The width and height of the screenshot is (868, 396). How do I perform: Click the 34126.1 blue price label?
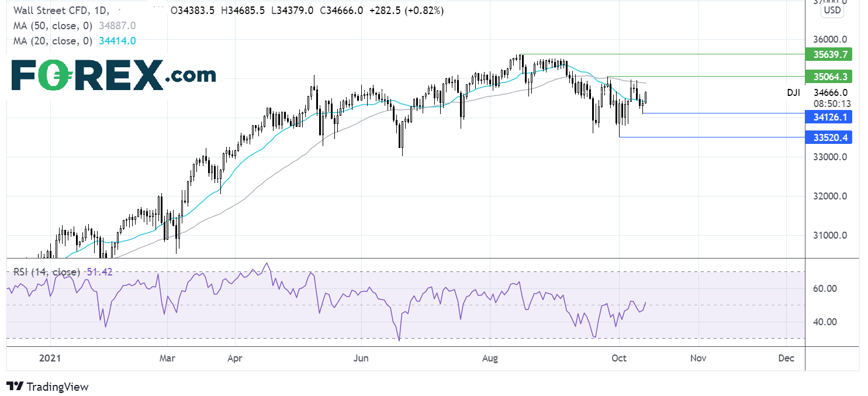tap(828, 118)
